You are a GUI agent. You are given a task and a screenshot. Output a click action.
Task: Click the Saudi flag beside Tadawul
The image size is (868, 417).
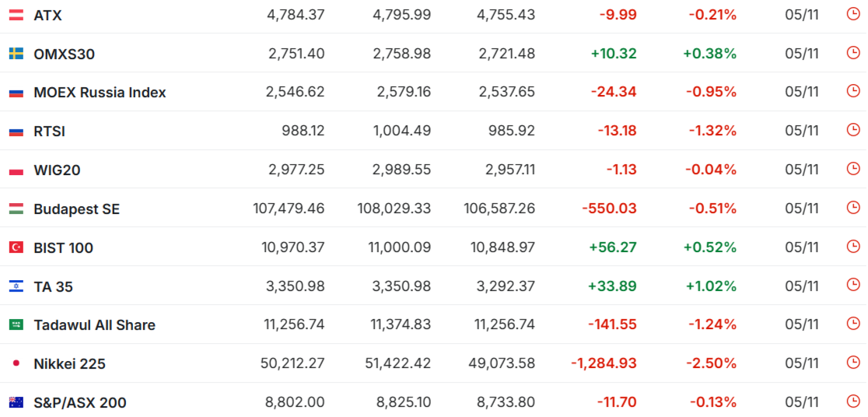click(16, 325)
